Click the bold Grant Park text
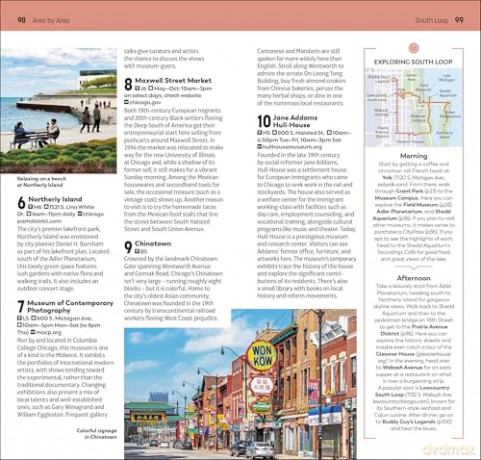481x460 pixels. pos(409,191)
